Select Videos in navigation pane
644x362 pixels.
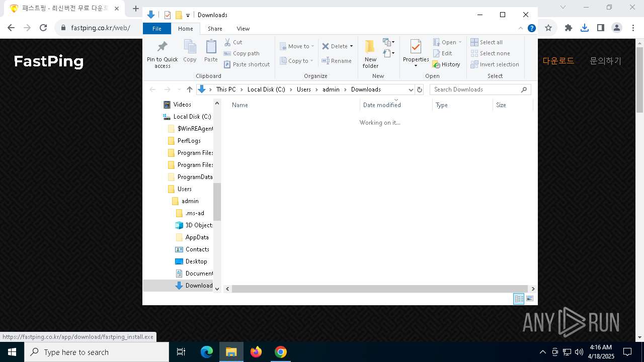tap(182, 105)
